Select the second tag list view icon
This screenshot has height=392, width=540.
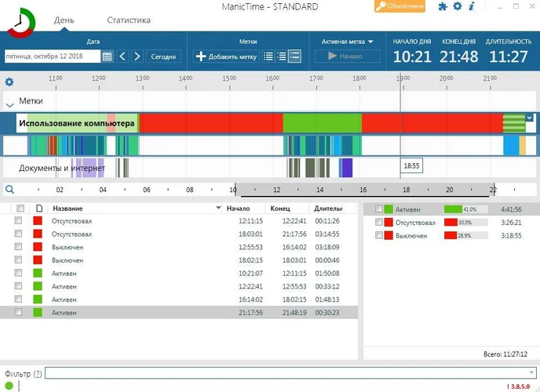[281, 56]
